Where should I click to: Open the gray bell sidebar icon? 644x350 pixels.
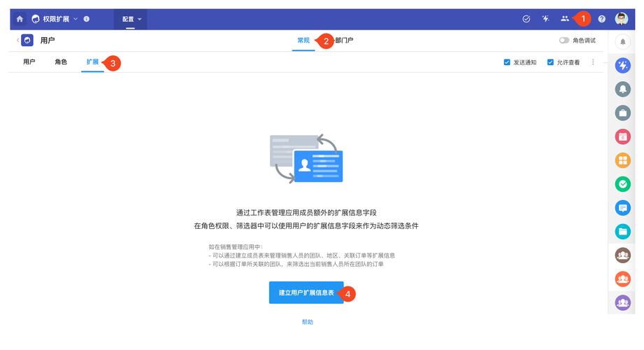pyautogui.click(x=622, y=89)
